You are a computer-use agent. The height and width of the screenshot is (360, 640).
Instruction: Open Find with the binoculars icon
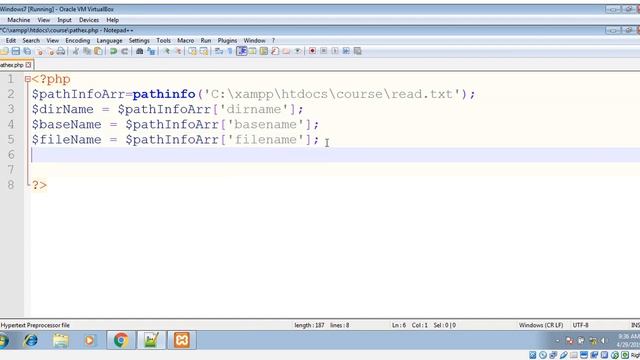[x=140, y=51]
